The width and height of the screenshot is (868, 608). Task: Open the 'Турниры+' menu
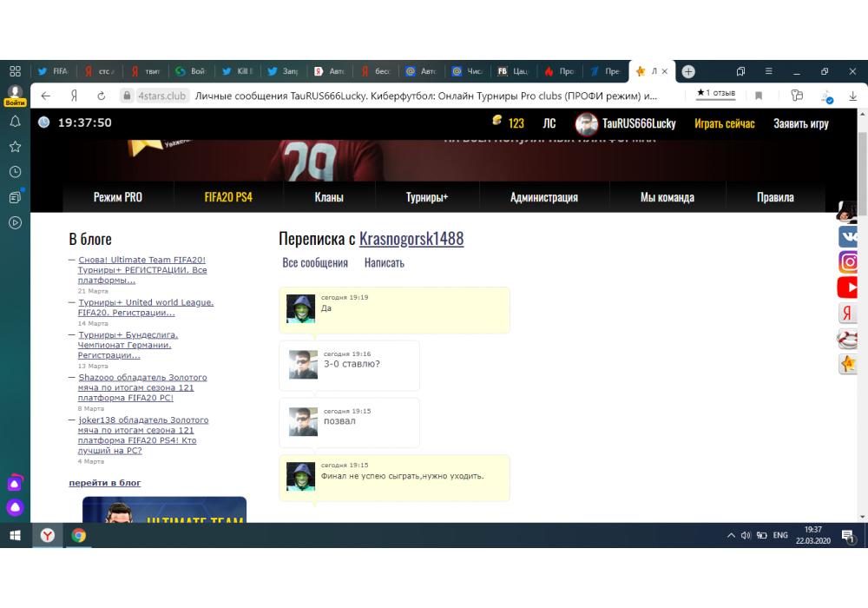427,197
